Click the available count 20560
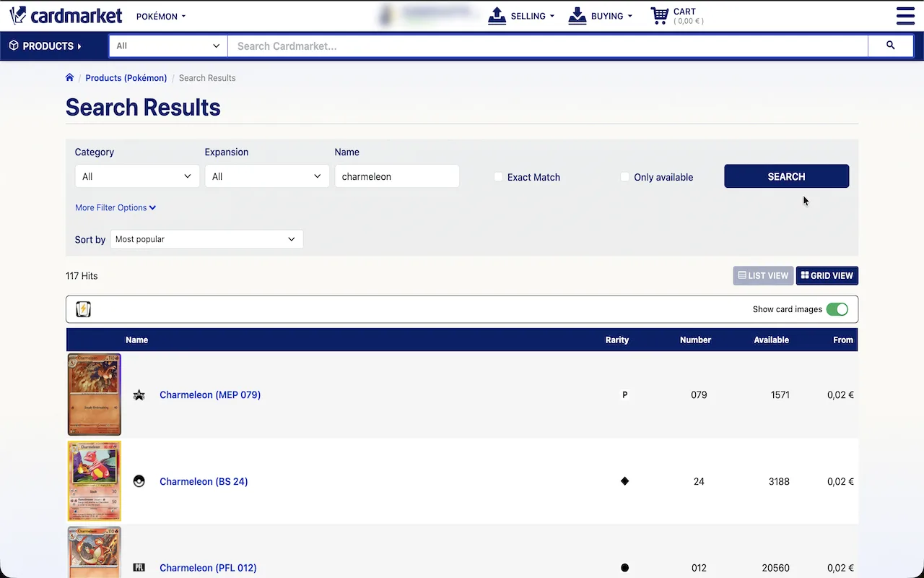The width and height of the screenshot is (924, 578). click(x=776, y=568)
